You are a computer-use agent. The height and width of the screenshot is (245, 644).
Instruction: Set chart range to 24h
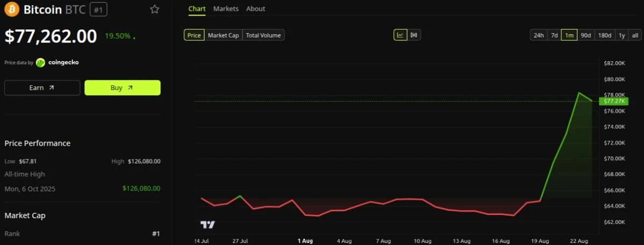tap(538, 35)
